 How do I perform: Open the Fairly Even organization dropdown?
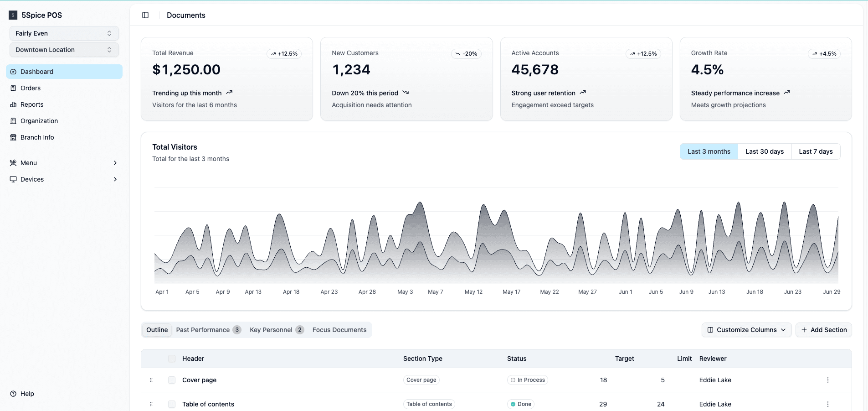[x=64, y=33]
